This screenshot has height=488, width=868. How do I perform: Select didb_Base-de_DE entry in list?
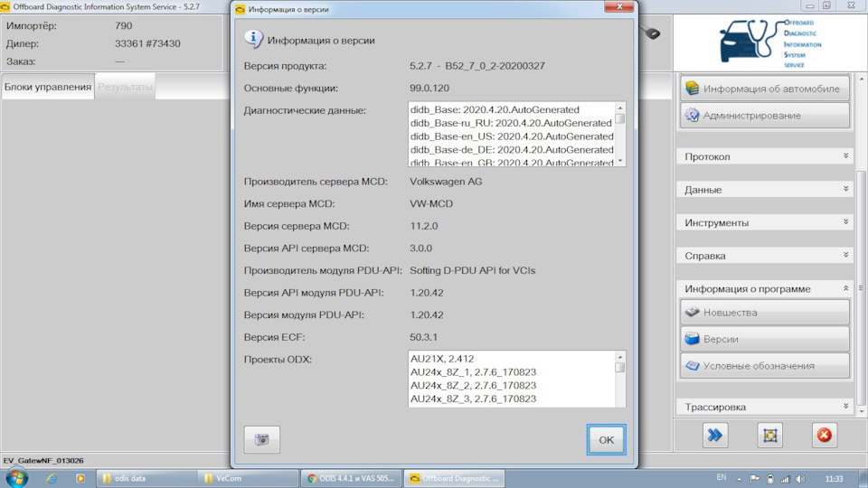pos(511,149)
